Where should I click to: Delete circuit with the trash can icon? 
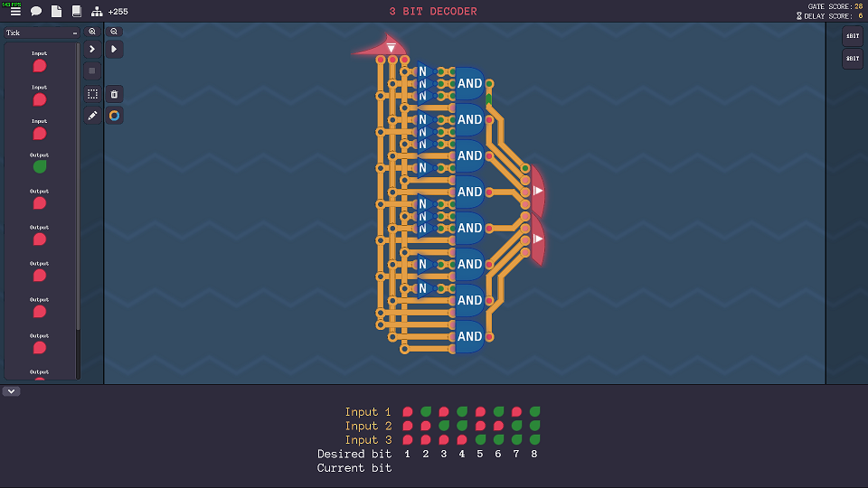[114, 94]
